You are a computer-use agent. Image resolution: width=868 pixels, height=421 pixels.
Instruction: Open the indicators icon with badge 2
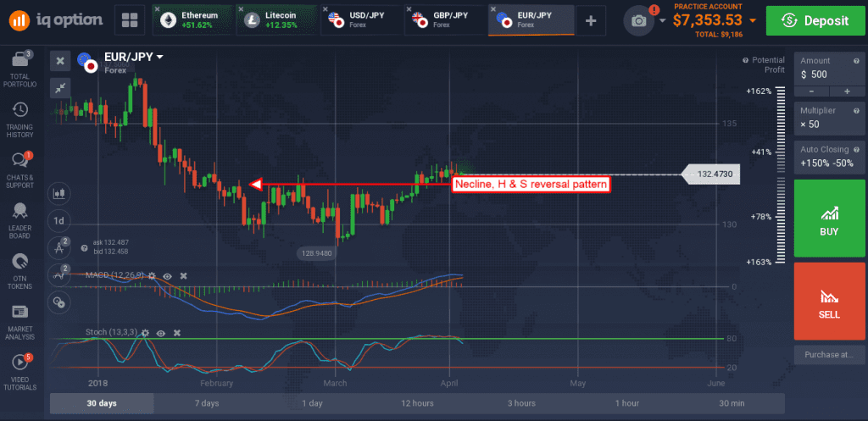pos(58,274)
